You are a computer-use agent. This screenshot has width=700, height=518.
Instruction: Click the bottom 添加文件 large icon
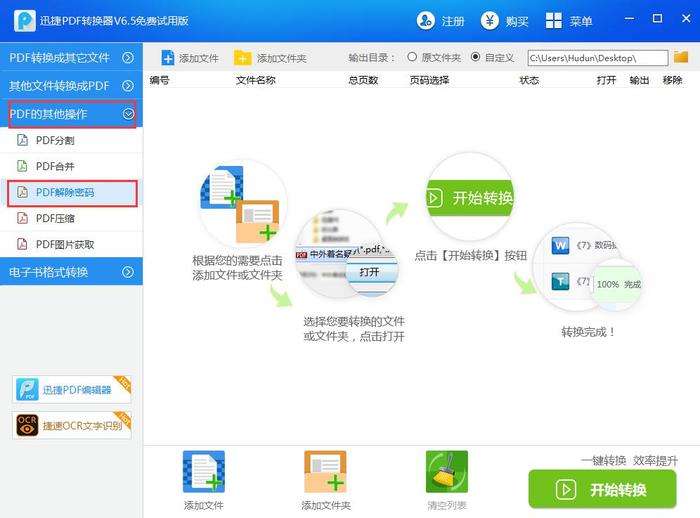click(x=204, y=471)
